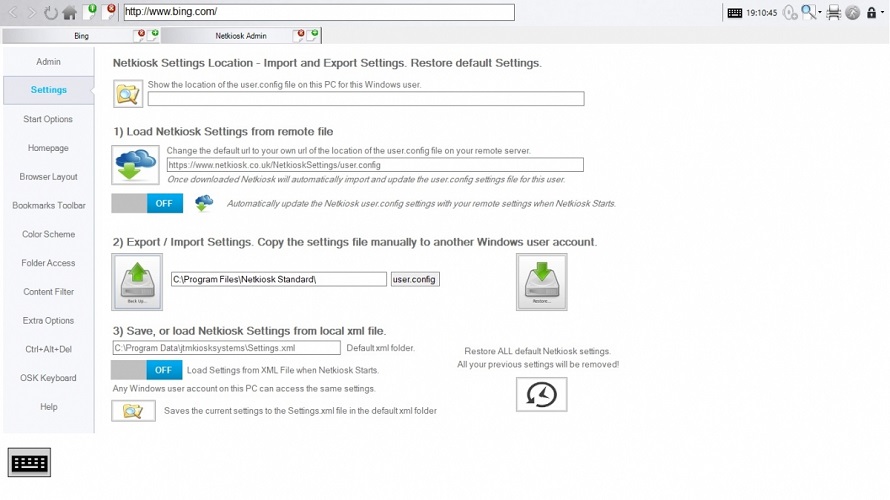The width and height of the screenshot is (890, 500).
Task: Open Browser Layout settings
Action: pos(48,177)
